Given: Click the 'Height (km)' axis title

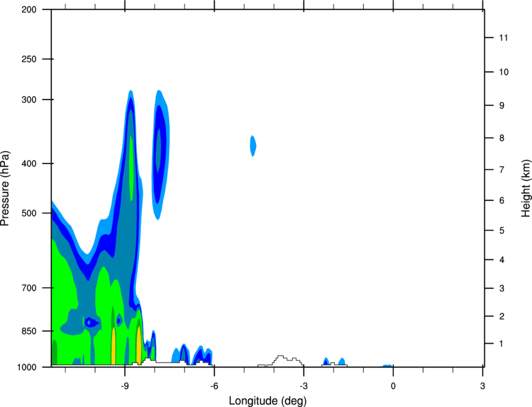Looking at the screenshot, I should 526,188.
